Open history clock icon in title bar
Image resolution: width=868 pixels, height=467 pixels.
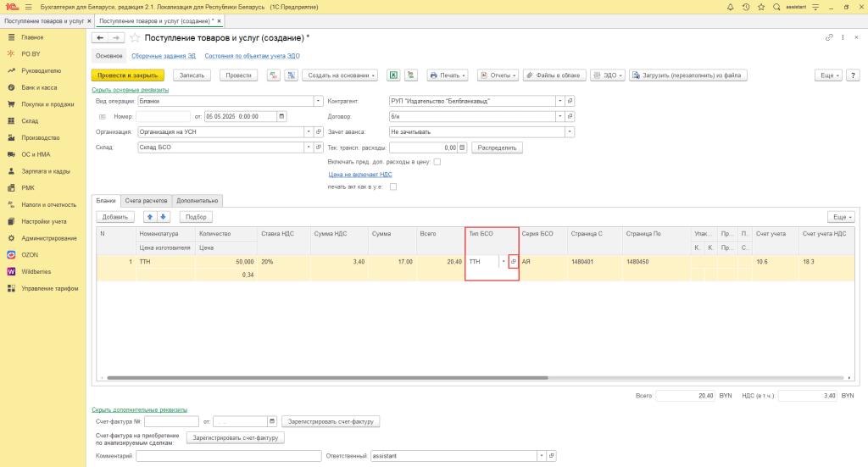tap(746, 7)
